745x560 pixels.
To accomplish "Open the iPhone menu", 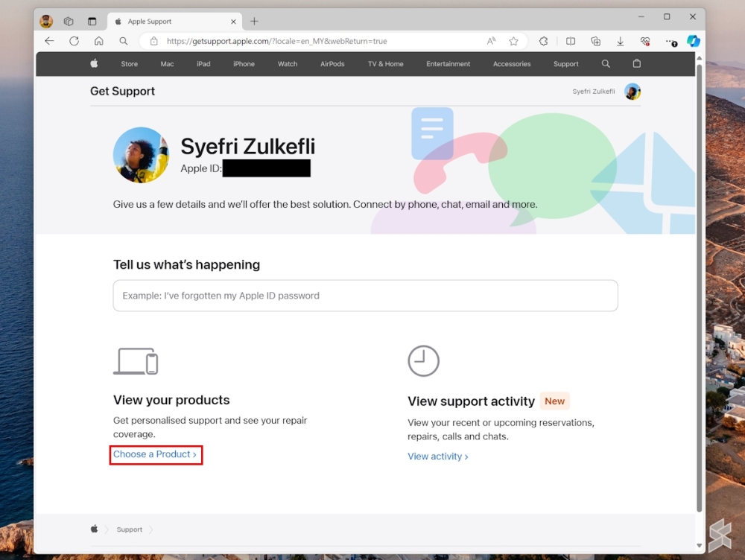I will (x=244, y=63).
